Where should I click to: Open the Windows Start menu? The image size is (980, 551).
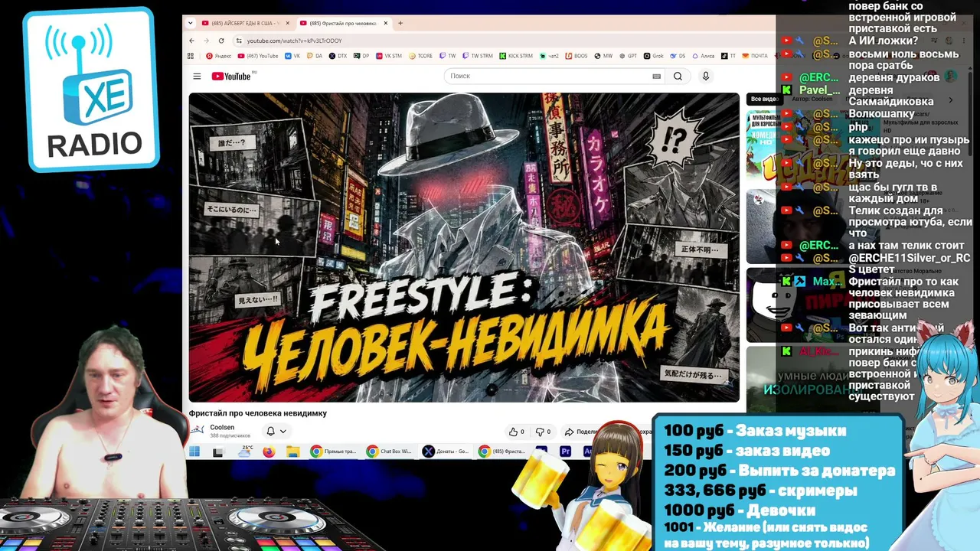click(194, 452)
